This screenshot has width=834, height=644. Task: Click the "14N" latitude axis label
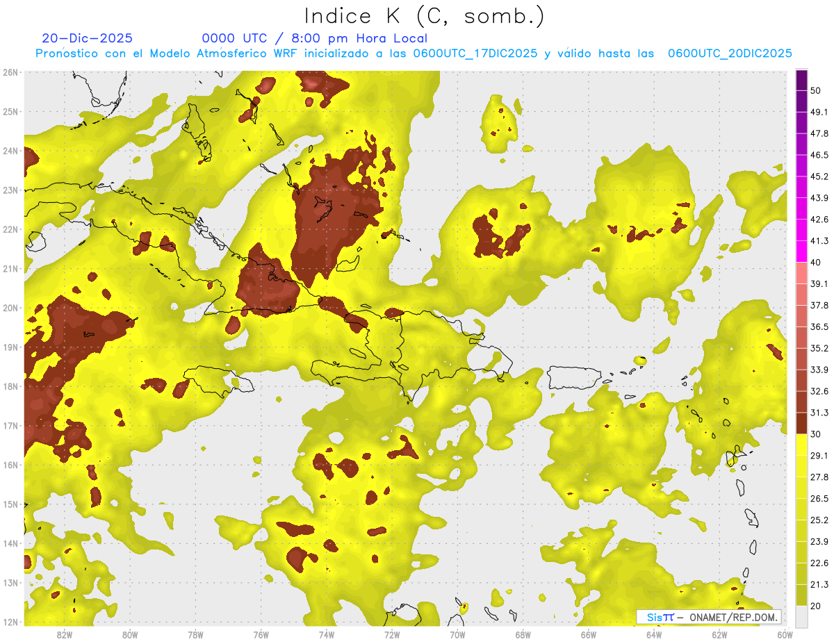tap(10, 543)
